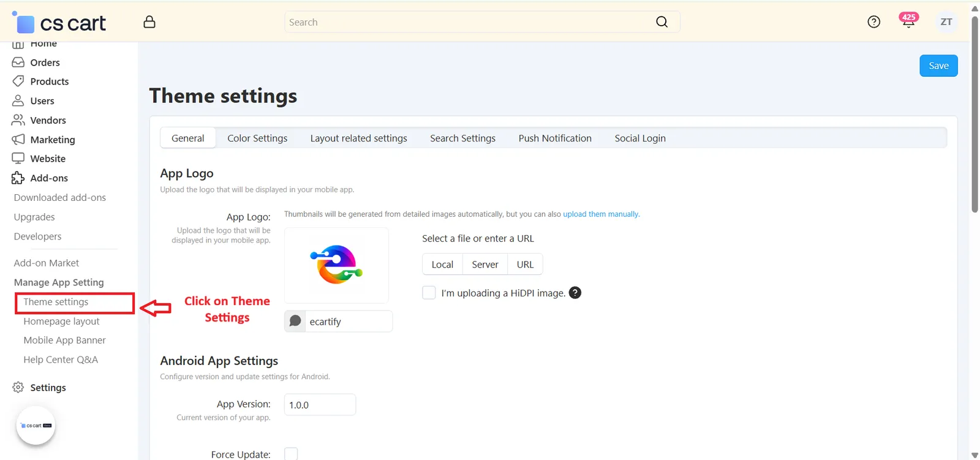Click the Add-ons sidebar label

[49, 178]
